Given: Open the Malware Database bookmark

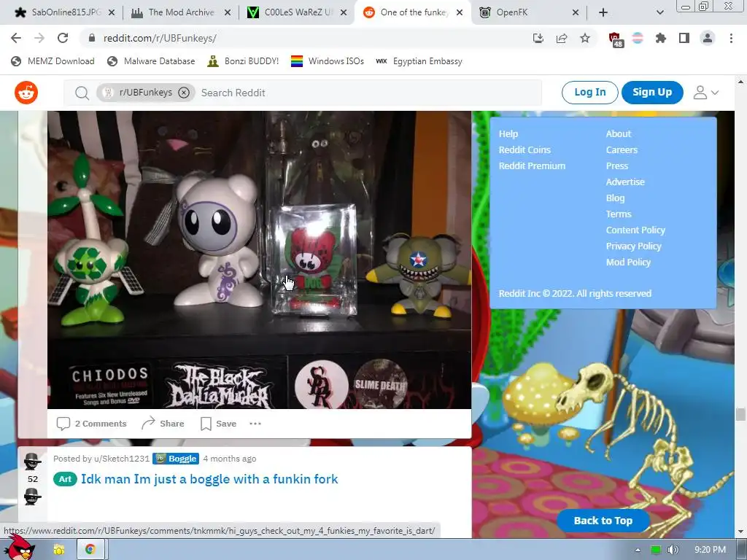Looking at the screenshot, I should [152, 61].
